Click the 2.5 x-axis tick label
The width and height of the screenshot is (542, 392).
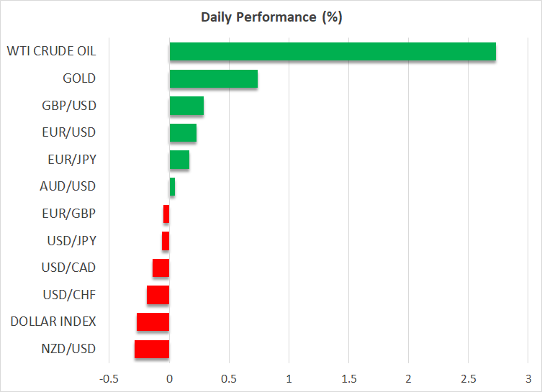(468, 378)
